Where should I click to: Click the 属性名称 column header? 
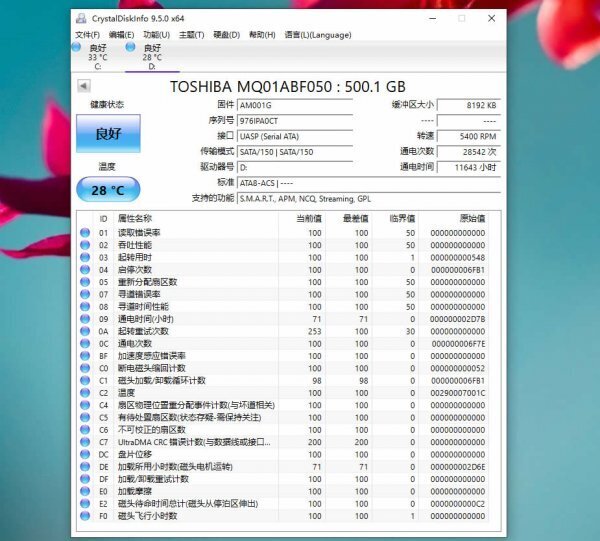point(135,218)
